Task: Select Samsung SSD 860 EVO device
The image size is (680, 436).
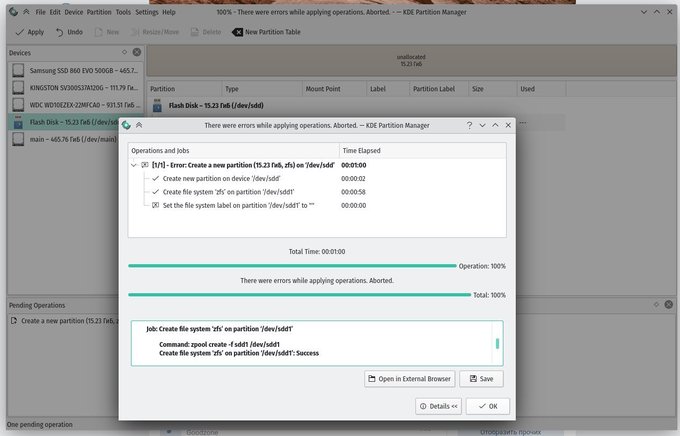Action: click(x=75, y=70)
